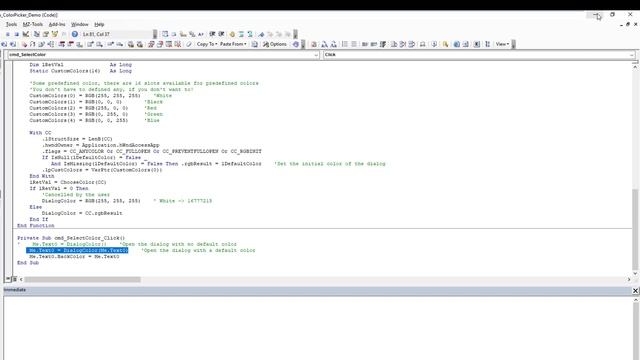Image resolution: width=640 pixels, height=360 pixels.
Task: Open the Object Browser icon
Action: (x=55, y=34)
